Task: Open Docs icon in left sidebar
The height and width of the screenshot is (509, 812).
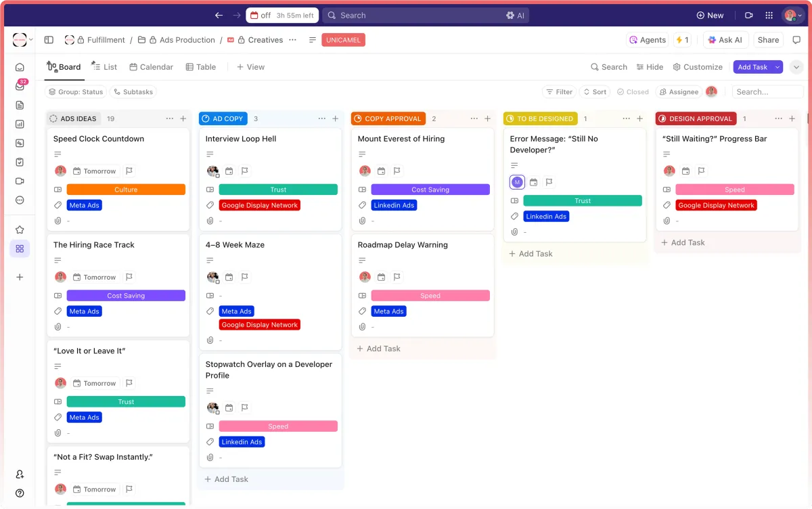Action: pyautogui.click(x=20, y=105)
